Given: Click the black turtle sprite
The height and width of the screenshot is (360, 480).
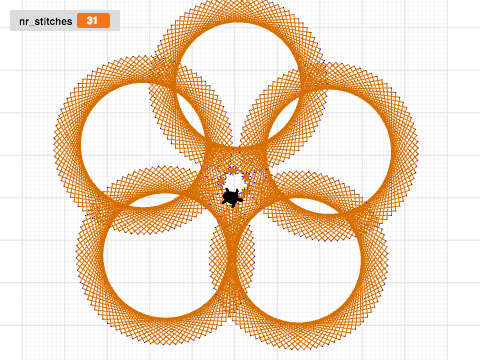Looking at the screenshot, I should tap(232, 197).
